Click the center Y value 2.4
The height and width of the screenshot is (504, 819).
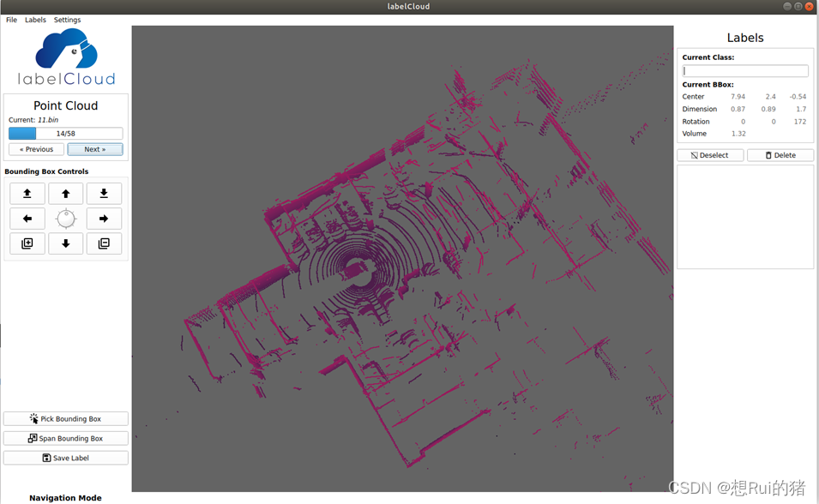(x=770, y=97)
